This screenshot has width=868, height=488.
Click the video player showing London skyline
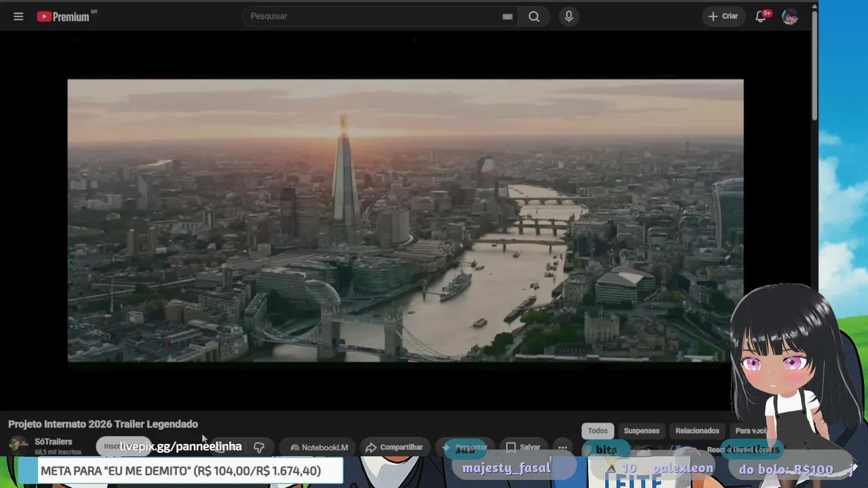point(405,220)
